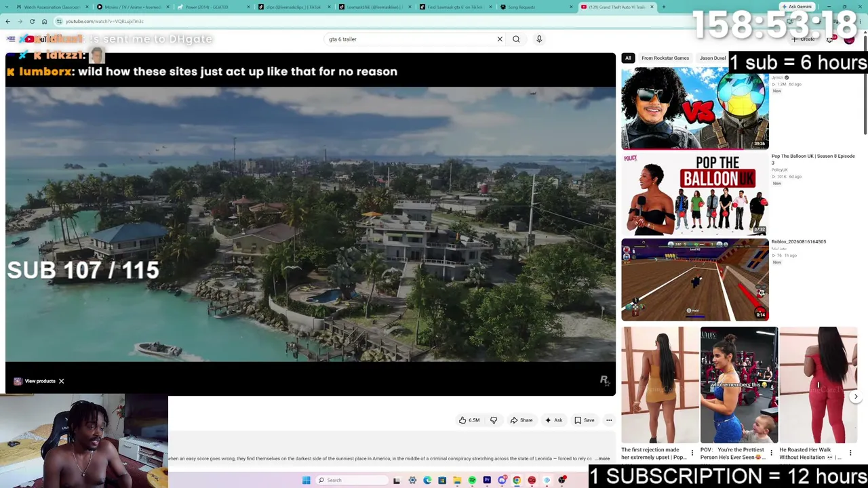Viewport: 868px width, 488px height.
Task: Open 'He Roasted Her Walk' Short
Action: (818, 385)
